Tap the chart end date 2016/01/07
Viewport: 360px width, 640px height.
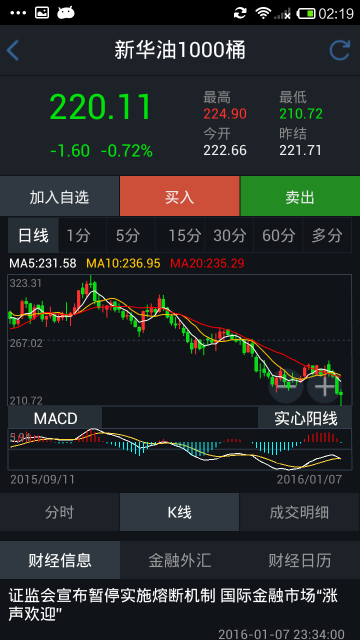click(x=309, y=479)
